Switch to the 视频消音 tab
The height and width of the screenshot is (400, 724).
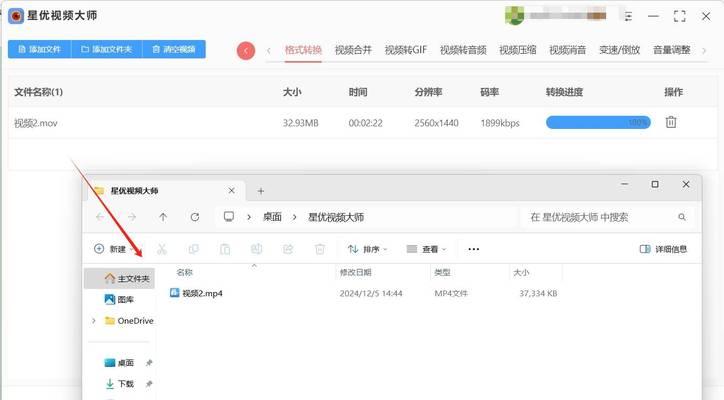tap(567, 50)
